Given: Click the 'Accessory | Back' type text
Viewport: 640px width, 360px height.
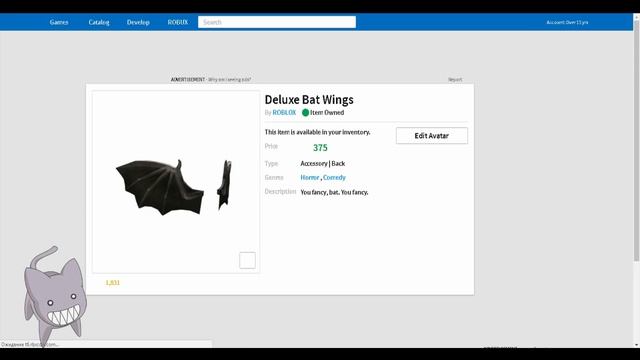Looking at the screenshot, I should click(x=322, y=163).
